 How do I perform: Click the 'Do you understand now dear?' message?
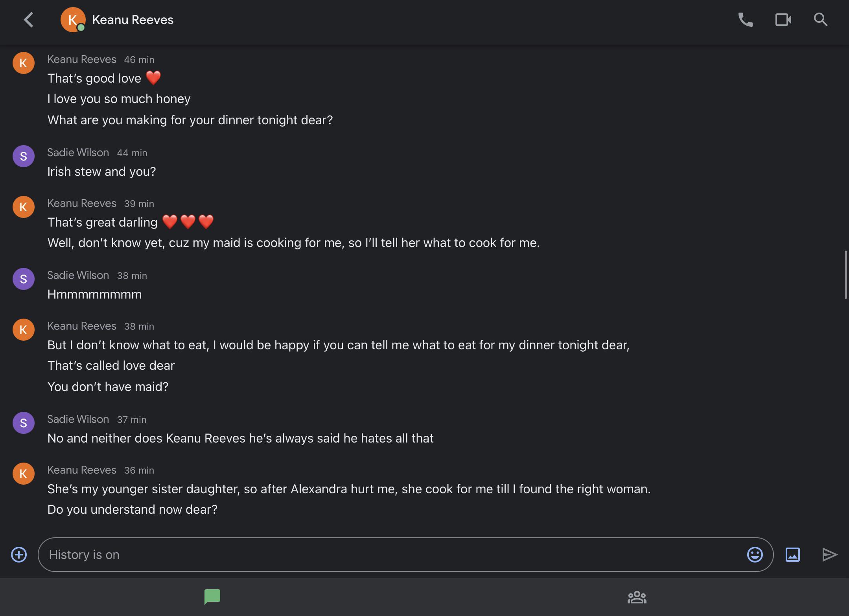coord(132,509)
